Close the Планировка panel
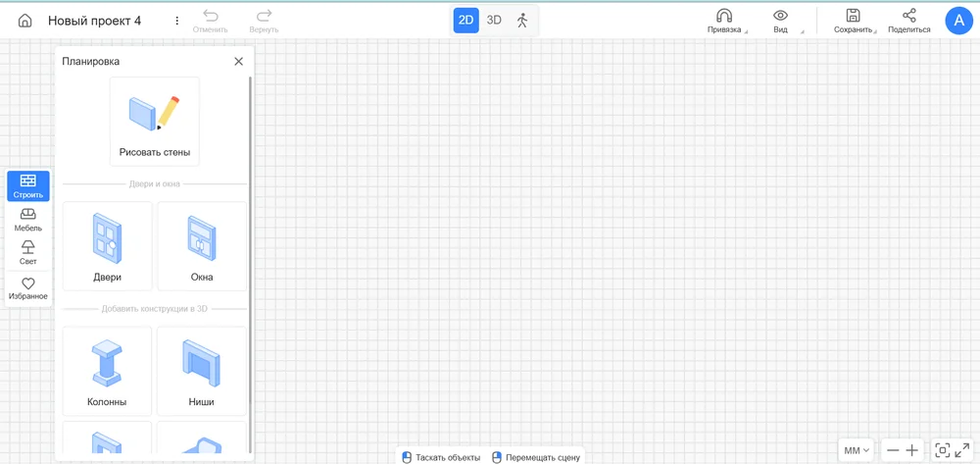 [238, 62]
